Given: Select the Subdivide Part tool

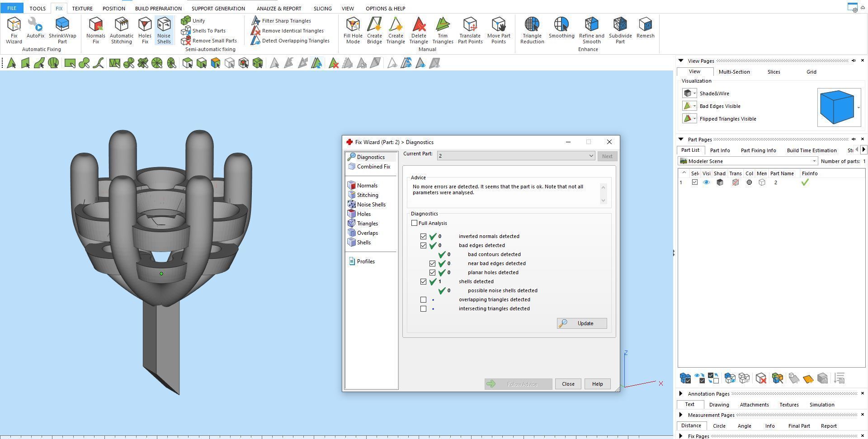Looking at the screenshot, I should 620,30.
